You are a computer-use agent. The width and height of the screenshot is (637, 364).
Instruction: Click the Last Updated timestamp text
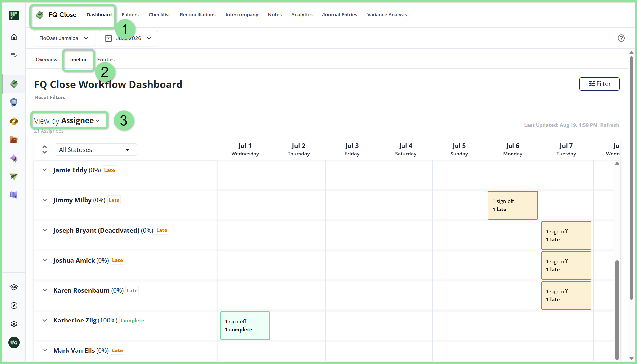[561, 125]
